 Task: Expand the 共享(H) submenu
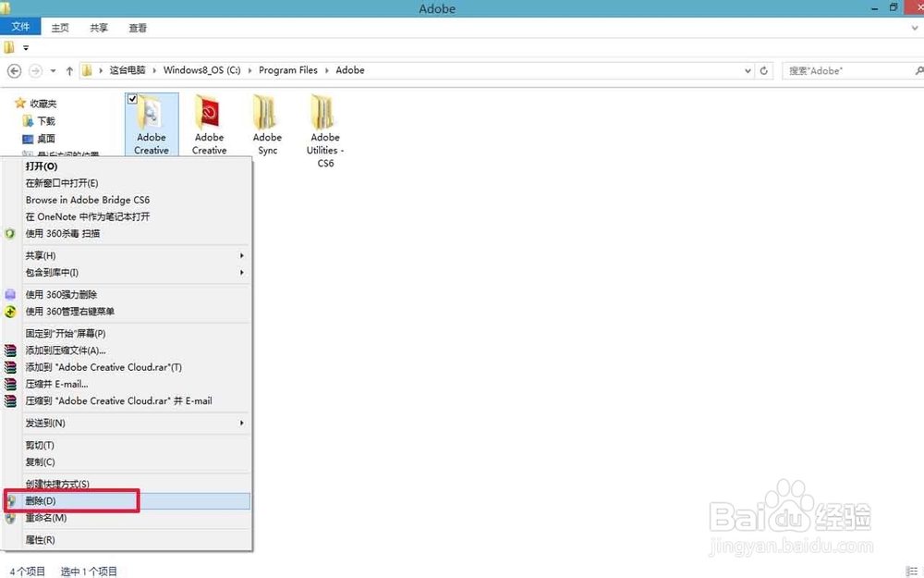241,255
